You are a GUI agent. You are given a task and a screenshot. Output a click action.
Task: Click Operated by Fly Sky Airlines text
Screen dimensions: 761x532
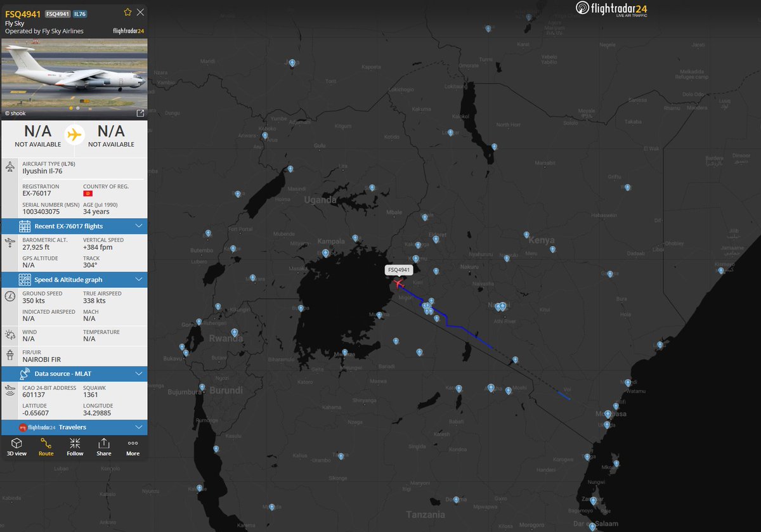pyautogui.click(x=44, y=30)
